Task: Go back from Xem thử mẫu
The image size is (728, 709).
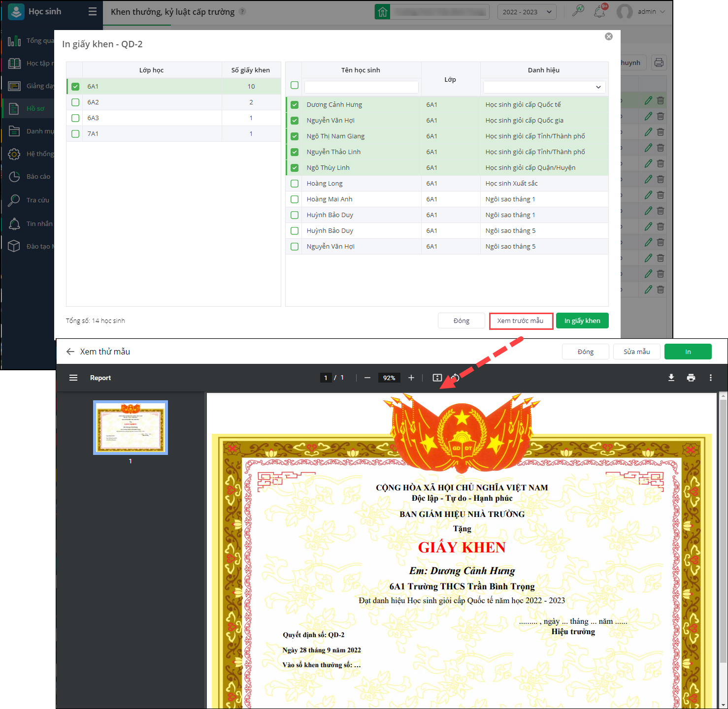Action: coord(70,352)
